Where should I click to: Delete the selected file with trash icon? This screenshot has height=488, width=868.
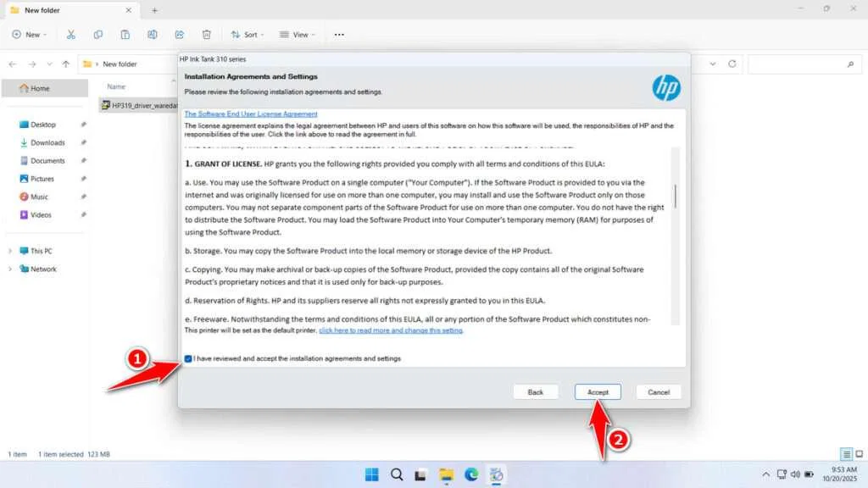pyautogui.click(x=206, y=34)
